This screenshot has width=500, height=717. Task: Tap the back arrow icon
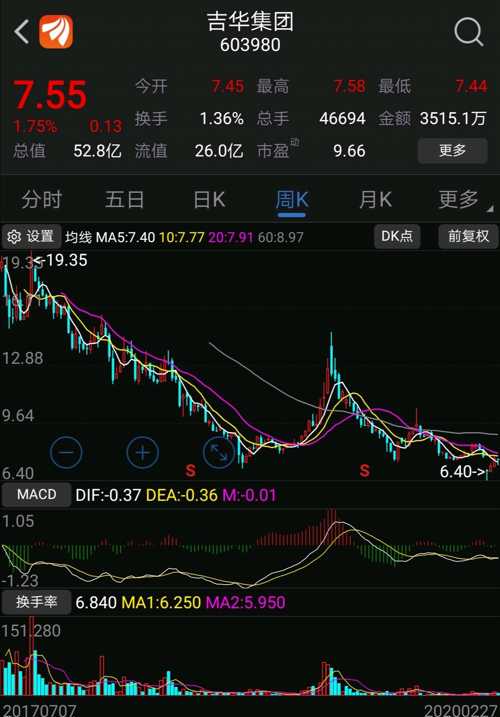pyautogui.click(x=21, y=32)
